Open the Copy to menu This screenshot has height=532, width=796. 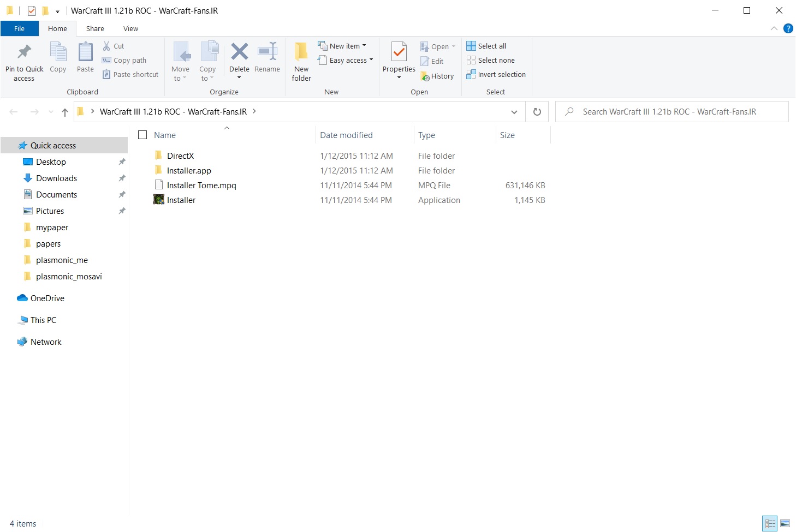tap(207, 62)
